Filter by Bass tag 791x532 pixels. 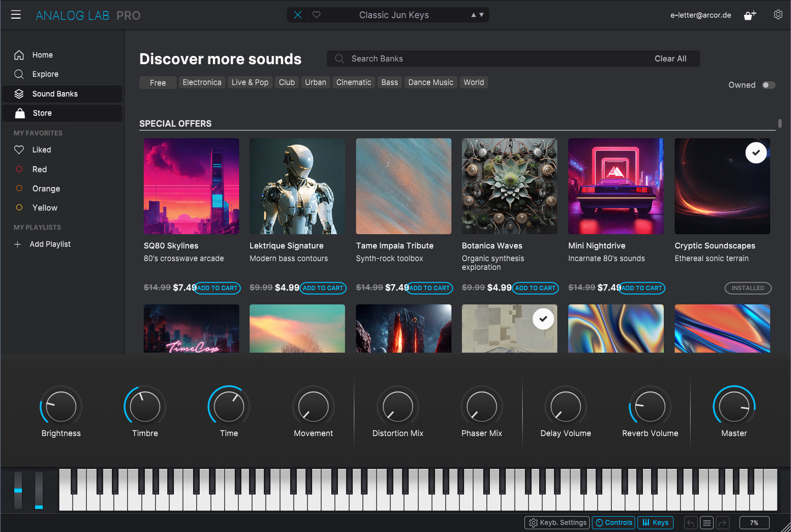[389, 82]
